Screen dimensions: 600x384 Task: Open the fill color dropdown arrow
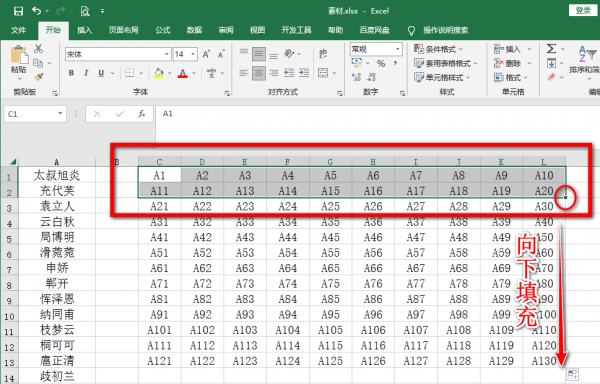point(170,73)
